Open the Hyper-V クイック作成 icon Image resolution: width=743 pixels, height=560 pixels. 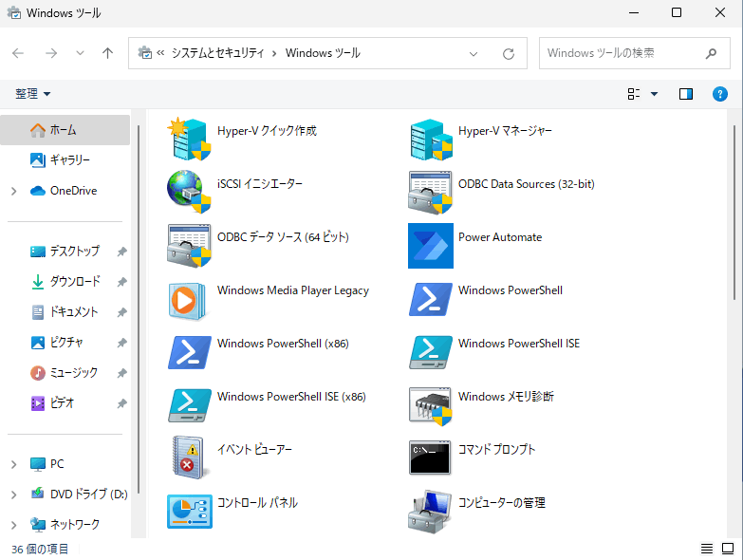[x=189, y=140]
